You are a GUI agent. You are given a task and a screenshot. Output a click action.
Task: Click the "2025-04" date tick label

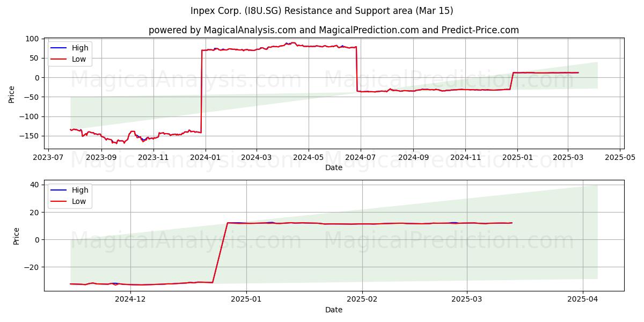(583, 299)
